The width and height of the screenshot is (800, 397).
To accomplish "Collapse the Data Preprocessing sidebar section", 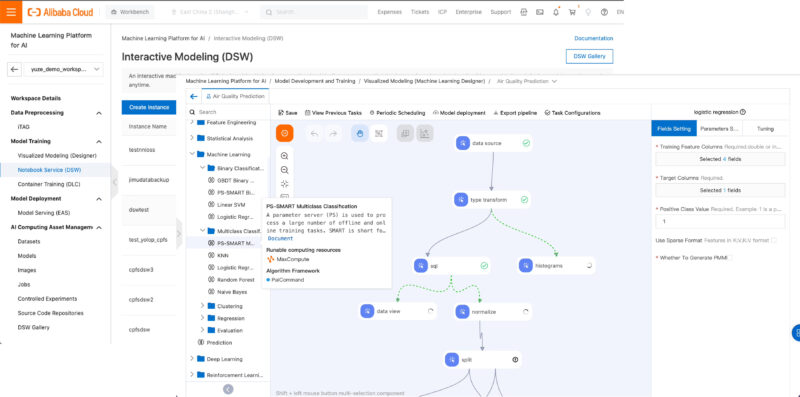I will coord(99,113).
